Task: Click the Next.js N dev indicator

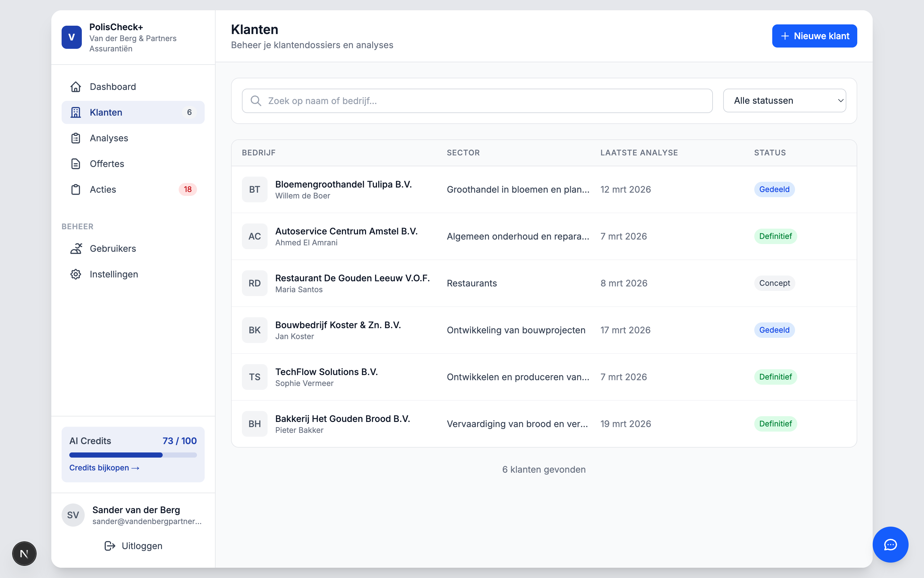Action: point(24,553)
